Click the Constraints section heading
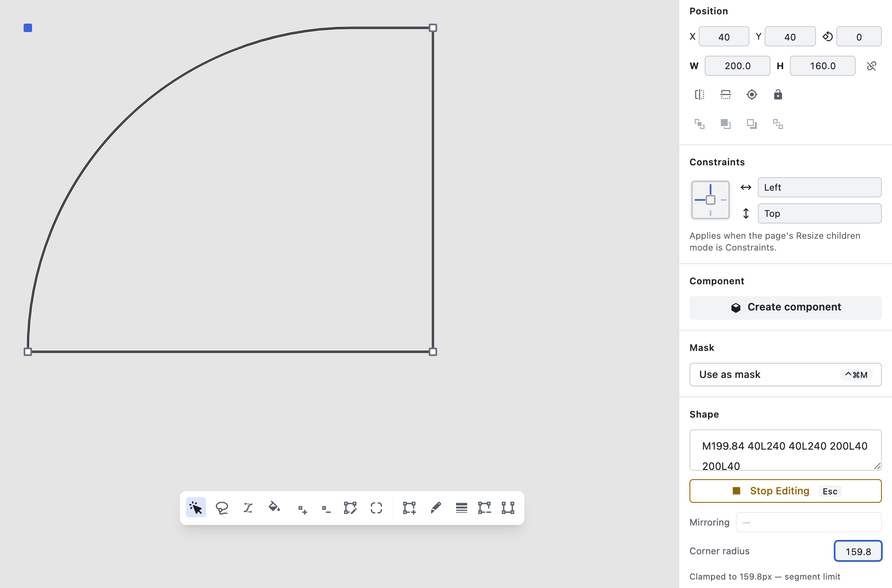892x588 pixels. (717, 162)
